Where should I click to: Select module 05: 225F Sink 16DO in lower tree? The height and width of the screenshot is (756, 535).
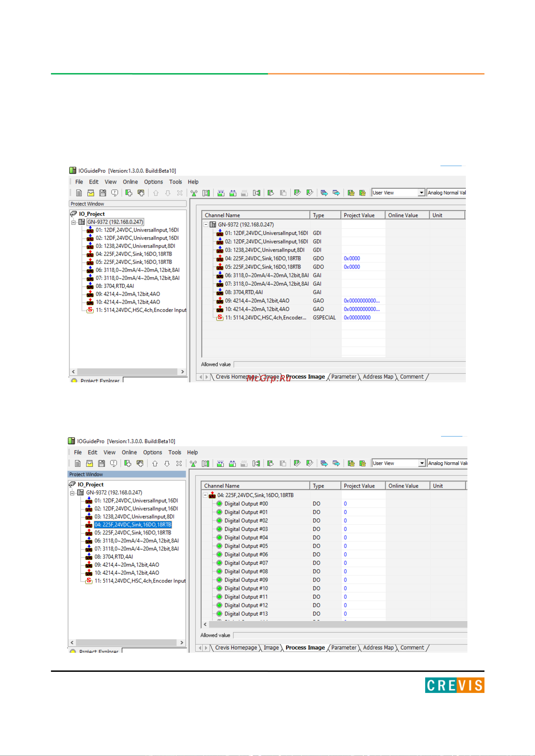pyautogui.click(x=133, y=533)
